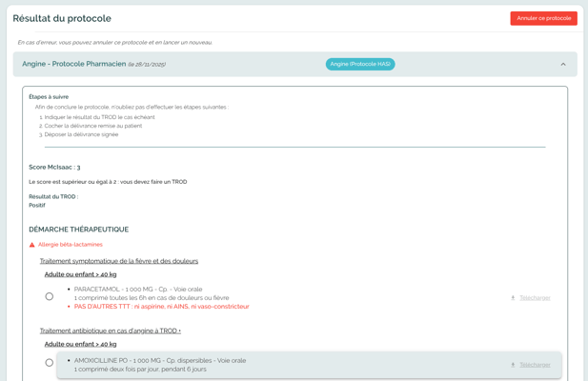Image resolution: width=588 pixels, height=381 pixels.
Task: Click the Traitement antibiotique en cas d'angine heading
Action: 110,331
